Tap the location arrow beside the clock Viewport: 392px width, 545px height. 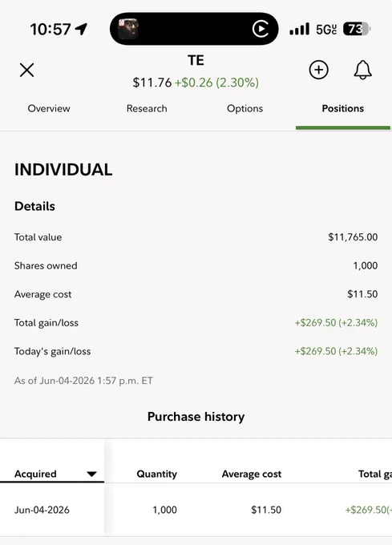pyautogui.click(x=81, y=29)
